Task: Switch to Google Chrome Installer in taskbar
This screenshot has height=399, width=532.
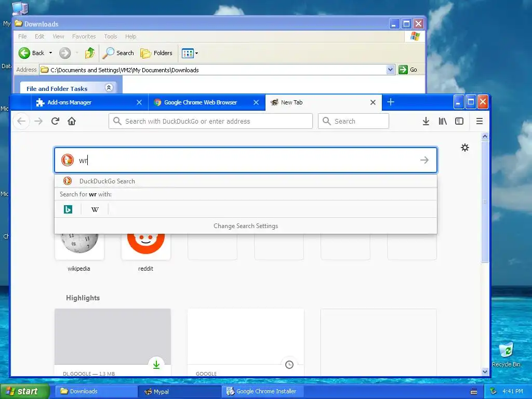Action: click(x=262, y=391)
